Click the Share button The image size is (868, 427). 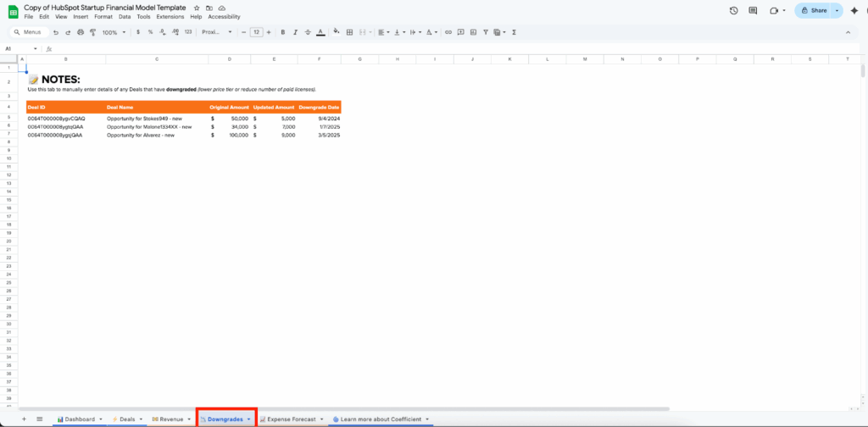coord(814,10)
